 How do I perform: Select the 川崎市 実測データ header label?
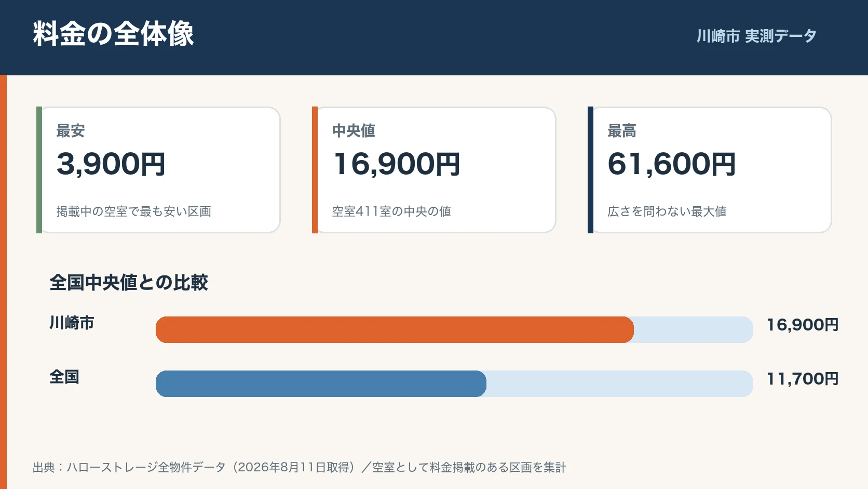click(x=756, y=36)
